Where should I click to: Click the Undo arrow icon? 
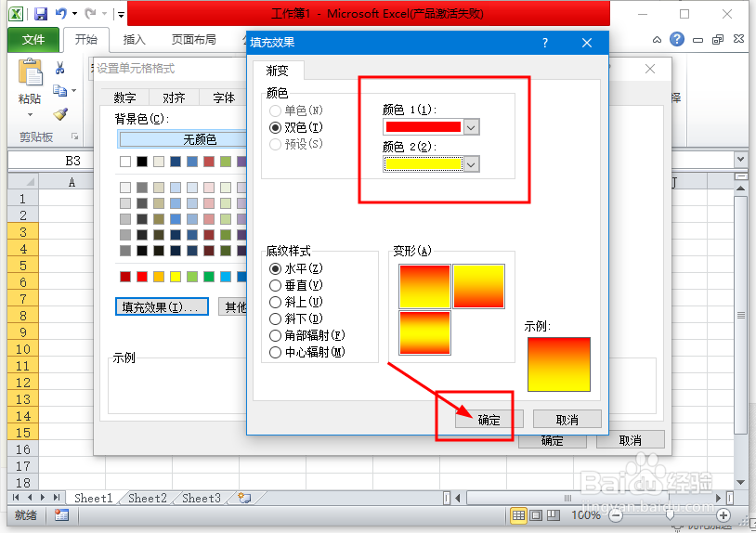pyautogui.click(x=60, y=14)
